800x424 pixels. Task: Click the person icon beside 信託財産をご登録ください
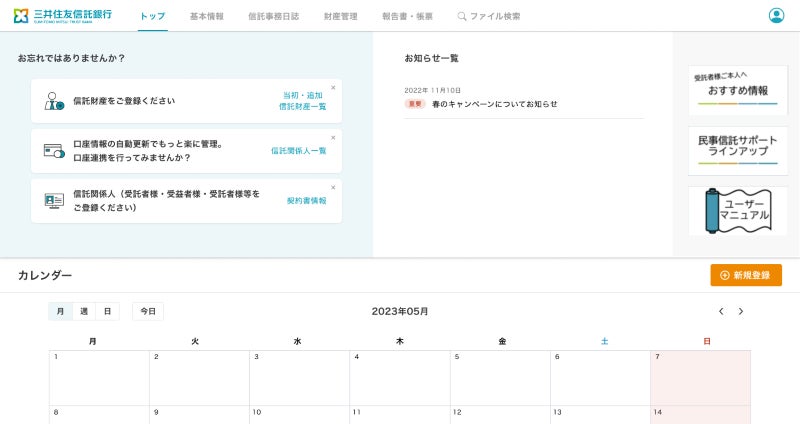click(54, 101)
